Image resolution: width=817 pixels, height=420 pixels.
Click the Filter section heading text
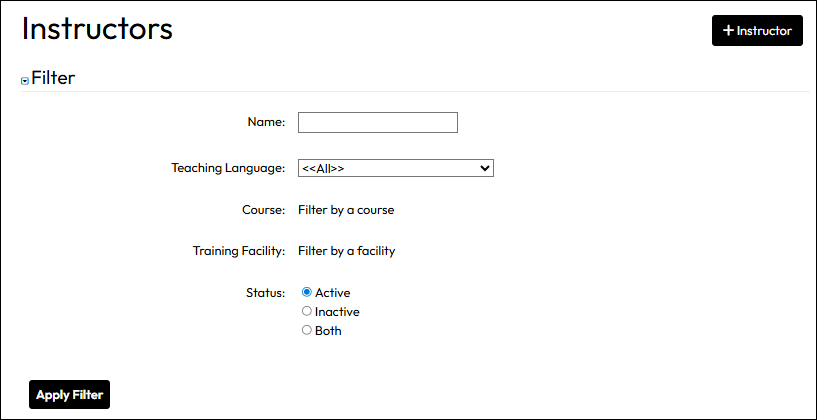click(x=53, y=77)
